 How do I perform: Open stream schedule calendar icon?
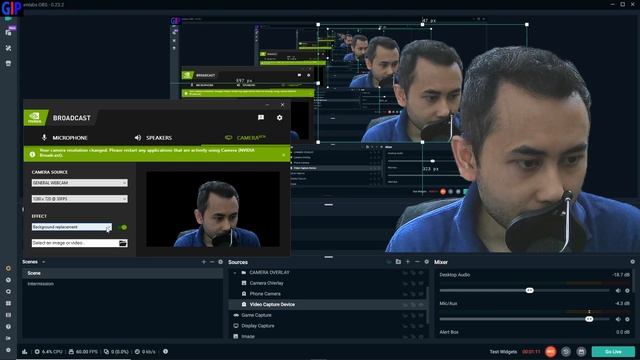[581, 351]
